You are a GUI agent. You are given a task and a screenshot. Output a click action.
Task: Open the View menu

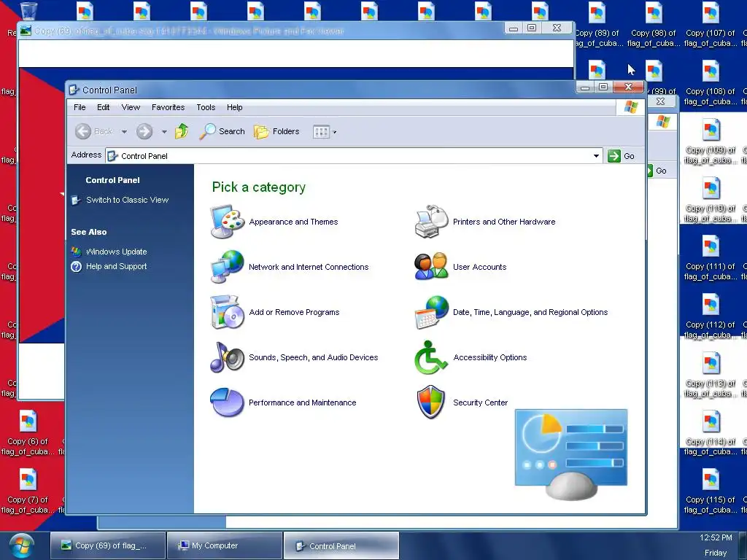click(x=131, y=107)
